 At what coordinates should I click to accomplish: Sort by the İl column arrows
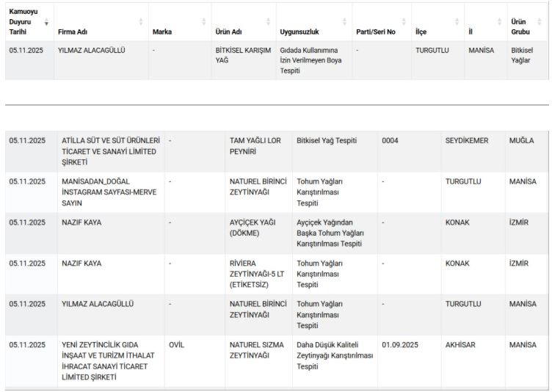[x=501, y=22]
